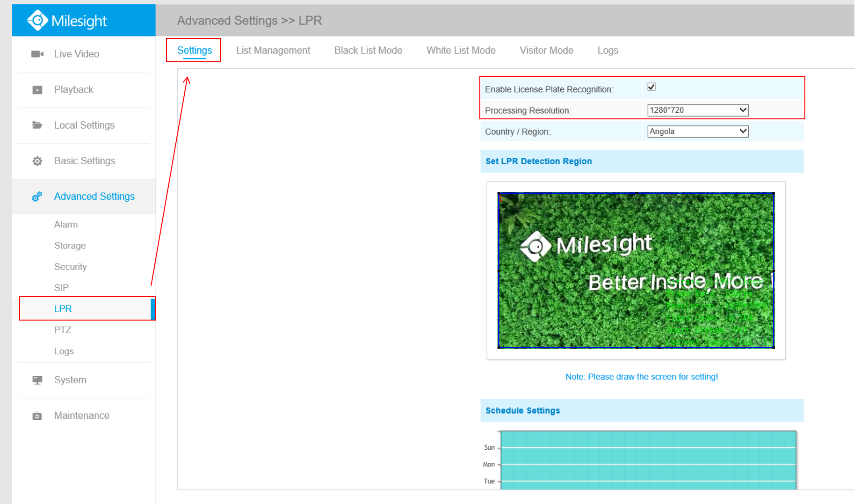The image size is (868, 504).
Task: Click the Advanced Settings gears icon
Action: [x=37, y=197]
